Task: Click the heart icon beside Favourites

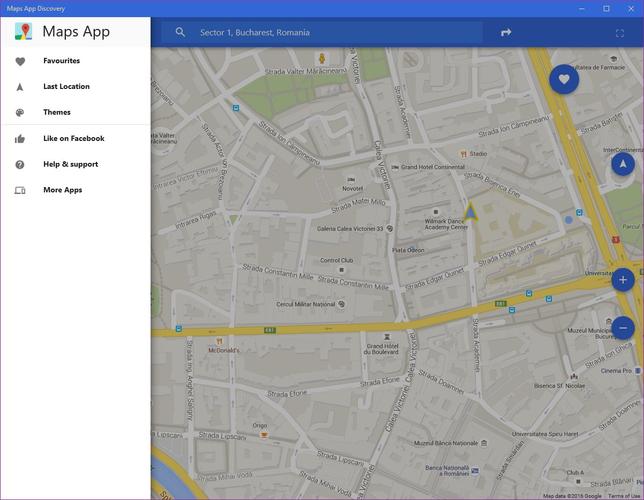Action: [x=20, y=61]
